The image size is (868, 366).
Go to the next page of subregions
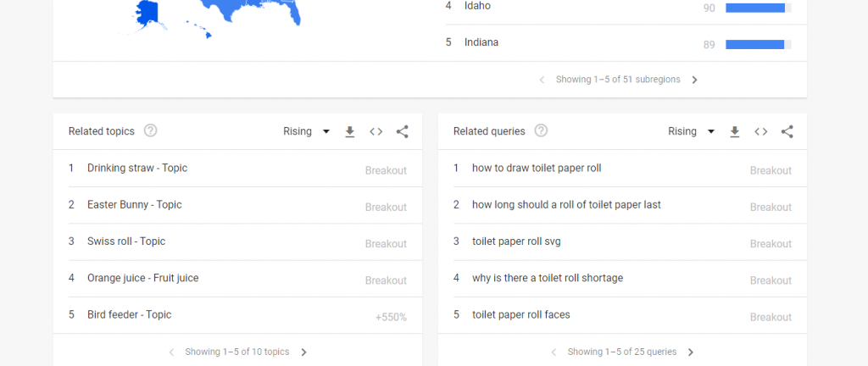pyautogui.click(x=695, y=80)
